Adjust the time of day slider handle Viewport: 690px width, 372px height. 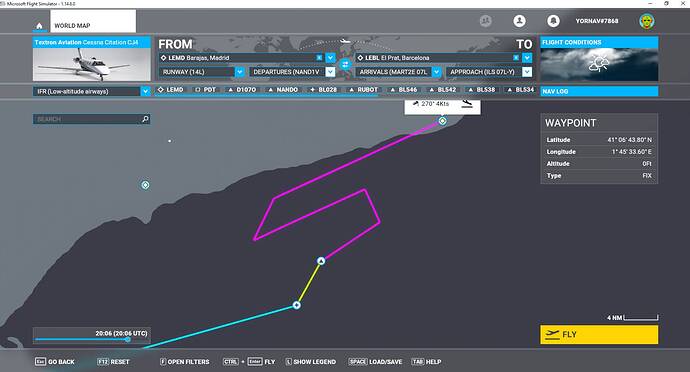[x=128, y=339]
